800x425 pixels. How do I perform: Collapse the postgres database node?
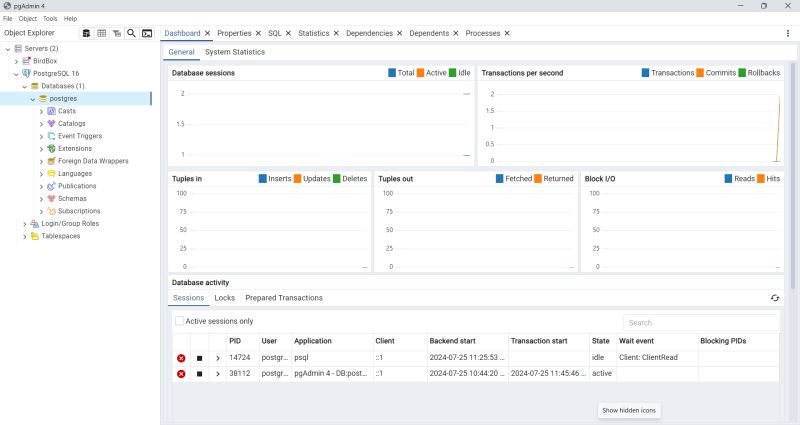point(33,99)
